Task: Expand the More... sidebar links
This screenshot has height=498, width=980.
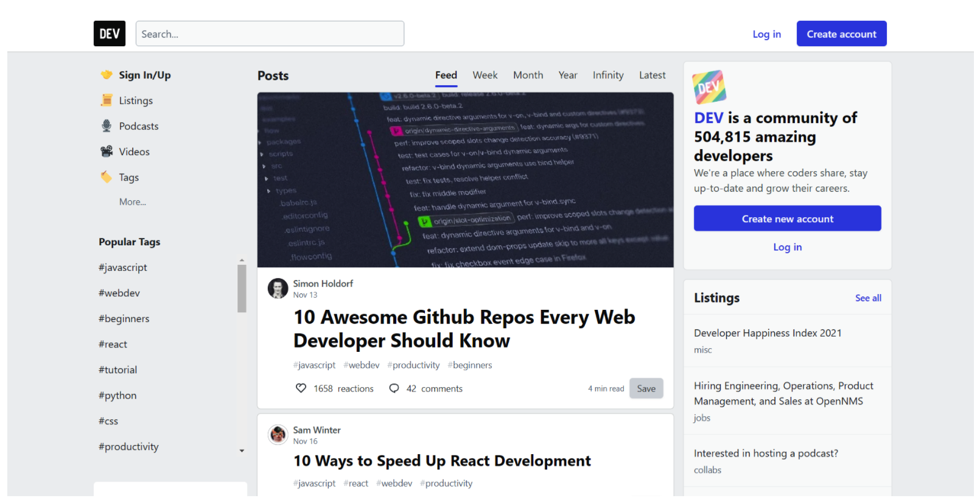Action: coord(133,202)
